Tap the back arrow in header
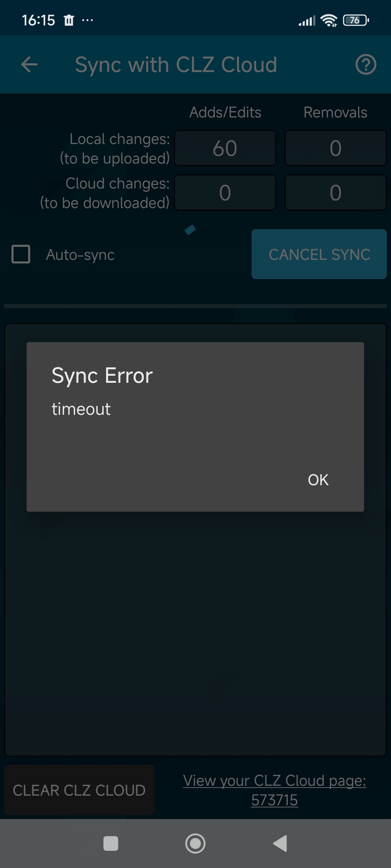The width and height of the screenshot is (391, 868). (x=29, y=64)
